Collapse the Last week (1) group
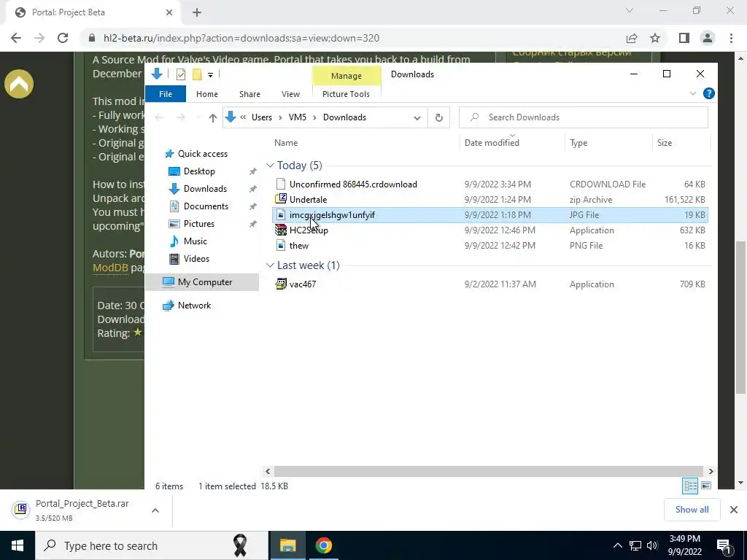This screenshot has height=560, width=747. point(270,265)
